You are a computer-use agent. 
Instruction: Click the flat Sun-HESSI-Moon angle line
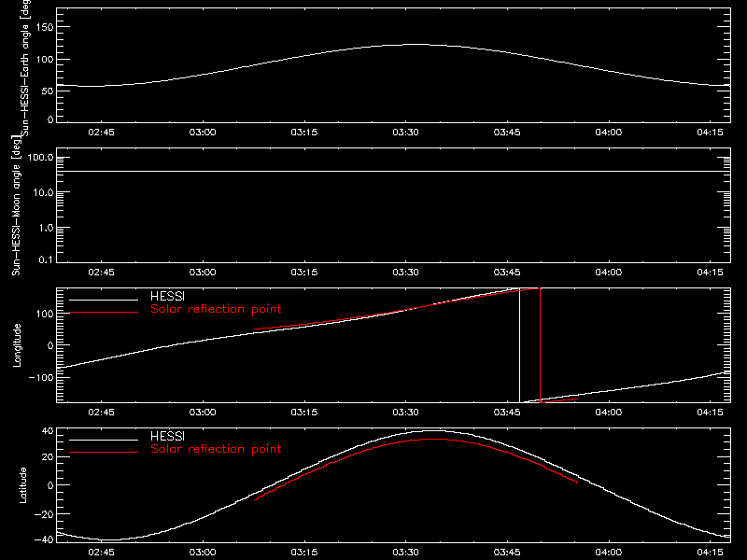(393, 171)
